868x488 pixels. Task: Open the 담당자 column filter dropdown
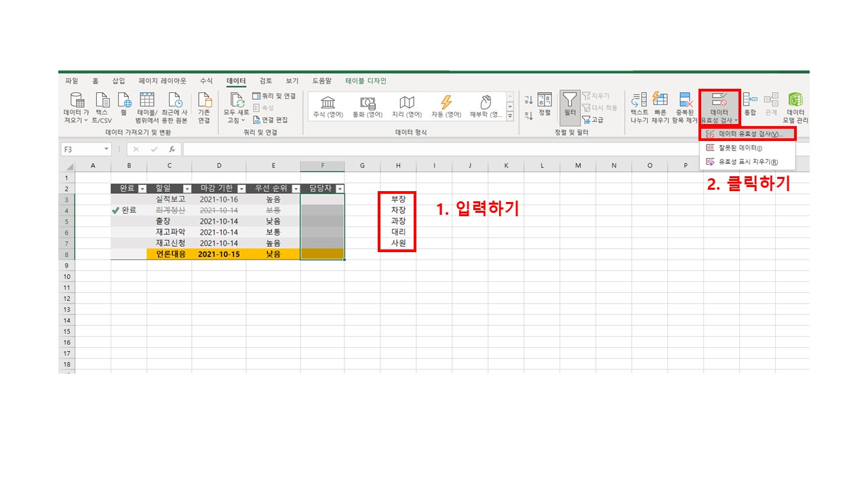click(x=339, y=189)
